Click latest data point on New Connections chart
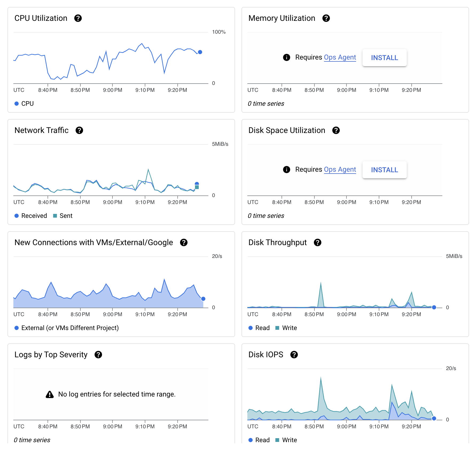 click(203, 299)
